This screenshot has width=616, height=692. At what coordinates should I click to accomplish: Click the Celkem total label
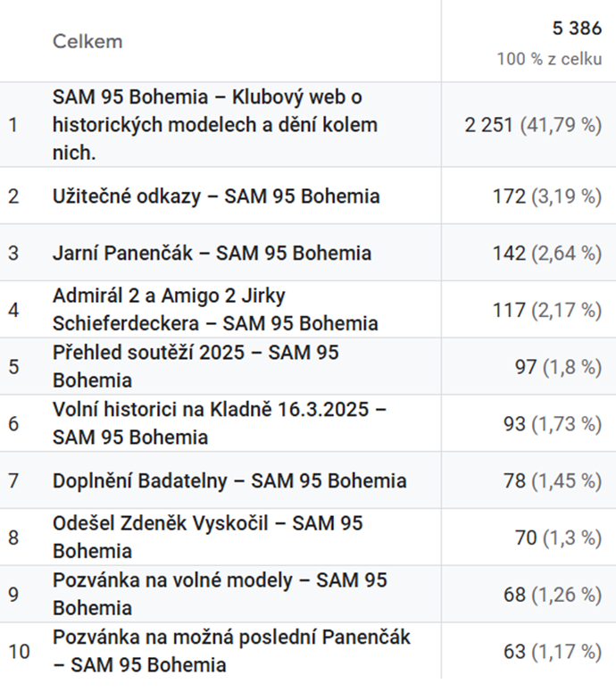click(x=87, y=41)
